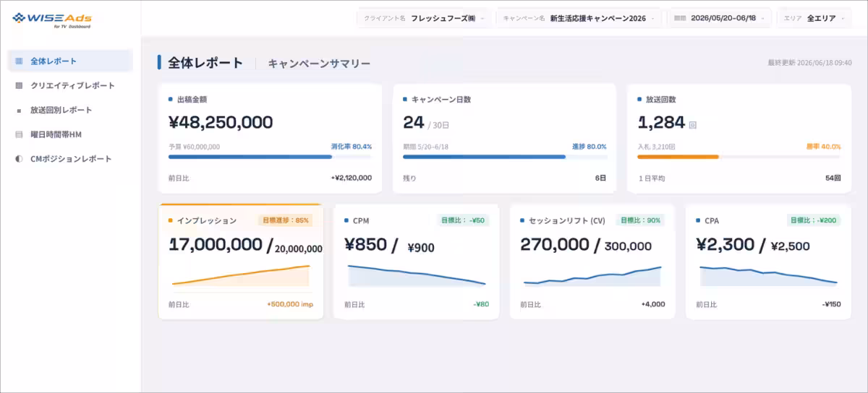Click the 全体レポート page heading

pos(205,63)
